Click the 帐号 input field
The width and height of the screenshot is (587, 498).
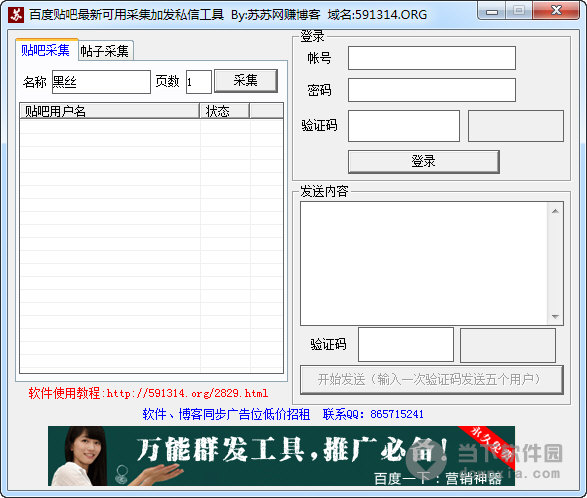(x=432, y=58)
